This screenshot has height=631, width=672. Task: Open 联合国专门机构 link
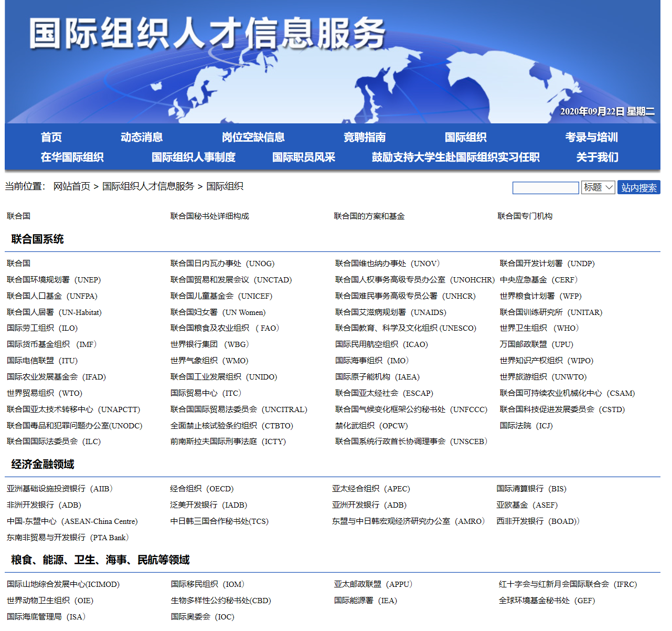[525, 216]
